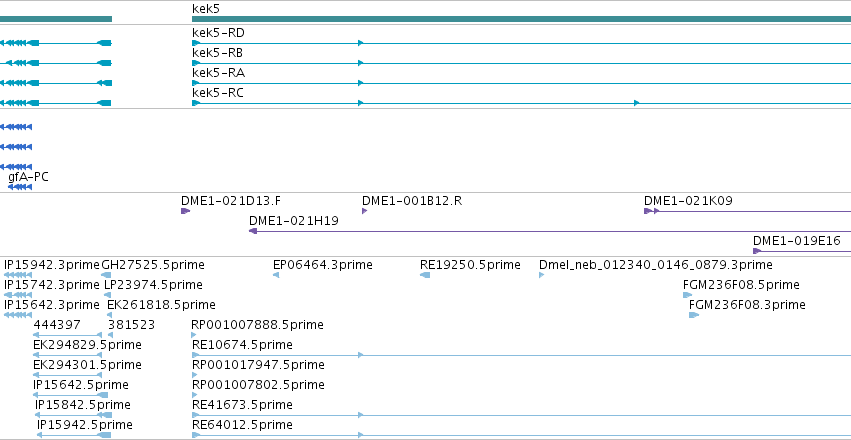
Task: Select the kek5 gene label
Action: [x=206, y=9]
